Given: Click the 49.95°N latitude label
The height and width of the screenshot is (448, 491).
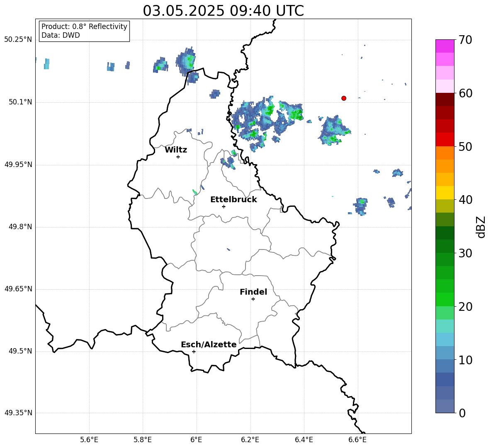Looking at the screenshot, I should [18, 165].
